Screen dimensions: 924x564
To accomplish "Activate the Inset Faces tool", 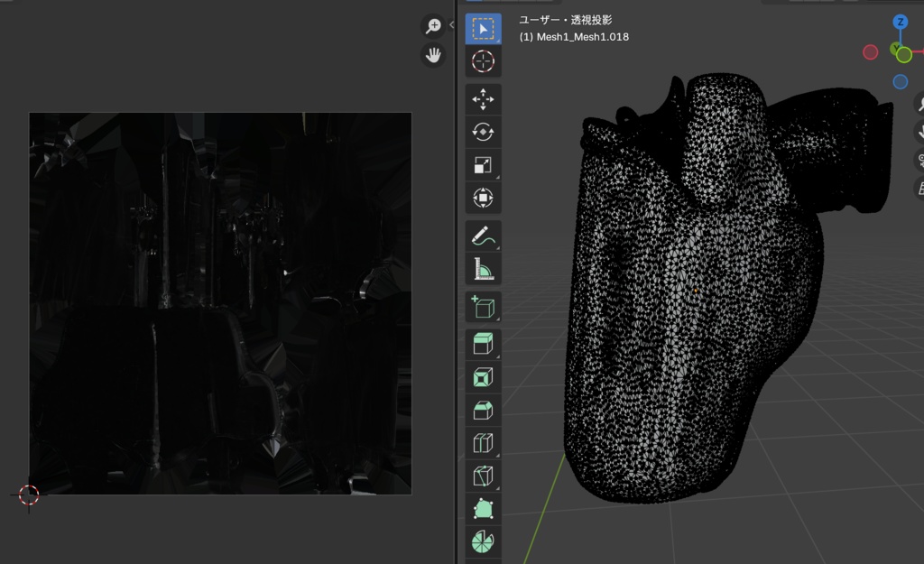I will 483,377.
